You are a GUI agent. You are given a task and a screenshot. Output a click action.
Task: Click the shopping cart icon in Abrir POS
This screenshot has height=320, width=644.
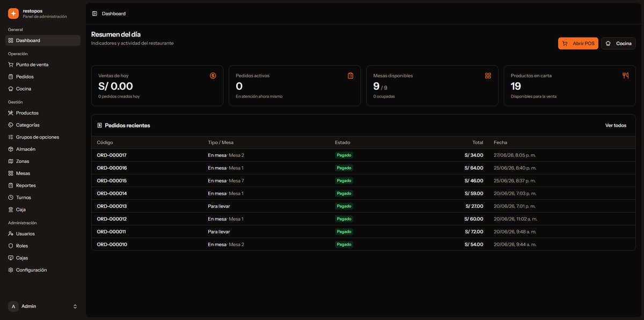565,43
